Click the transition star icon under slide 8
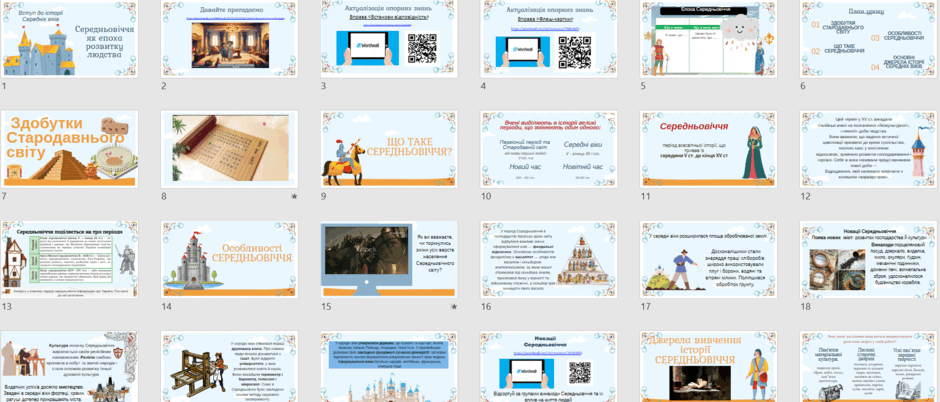 coord(294,196)
